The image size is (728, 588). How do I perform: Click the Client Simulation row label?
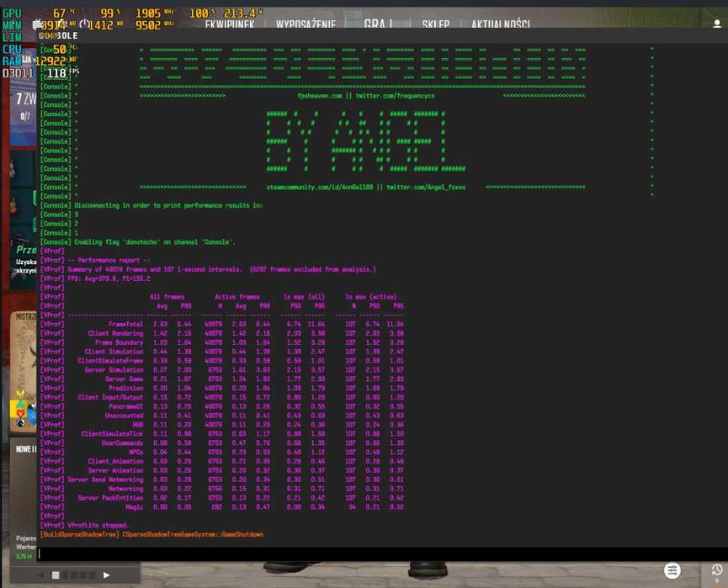point(114,352)
